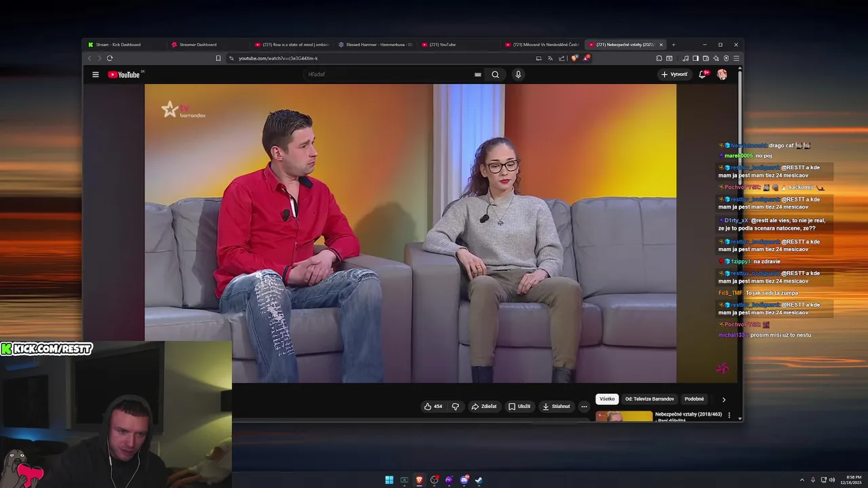Open Brave browser from taskbar

(x=419, y=480)
